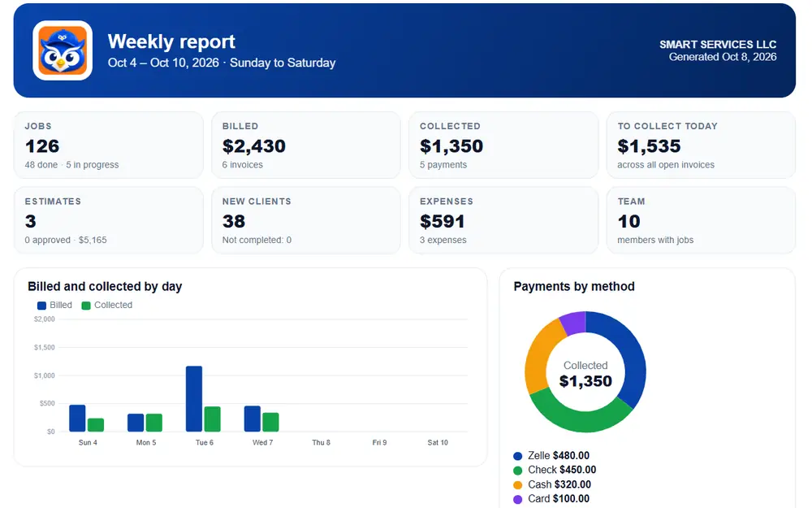Click the $1,000 y-axis label
Image resolution: width=812 pixels, height=508 pixels.
[45, 376]
